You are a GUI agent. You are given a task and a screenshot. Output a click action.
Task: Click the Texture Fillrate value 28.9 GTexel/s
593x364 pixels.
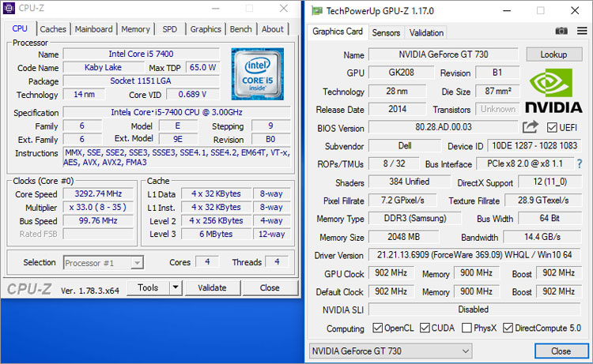[543, 200]
